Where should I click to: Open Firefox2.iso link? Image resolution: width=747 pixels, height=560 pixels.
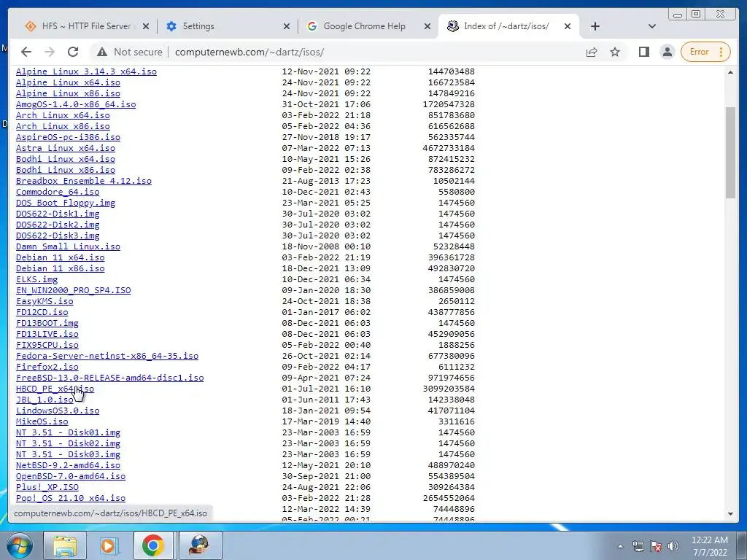(47, 367)
